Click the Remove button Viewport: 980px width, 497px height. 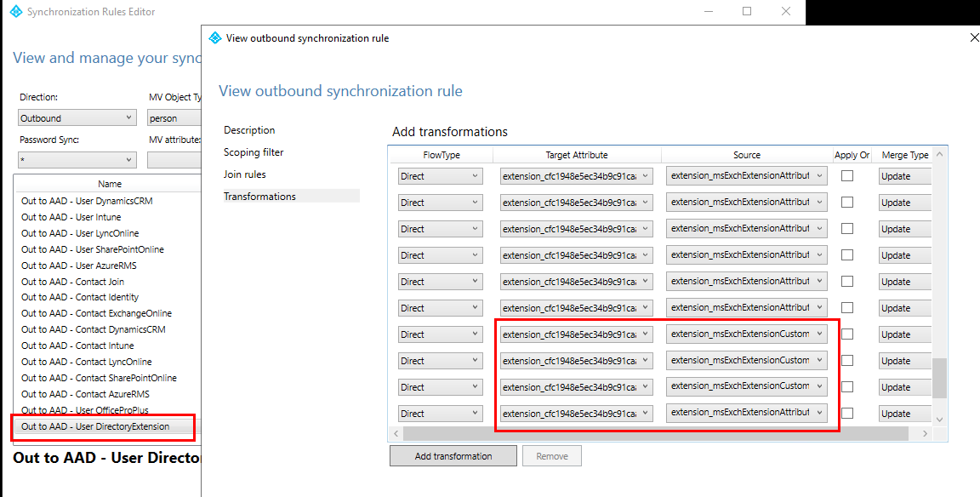tap(552, 456)
